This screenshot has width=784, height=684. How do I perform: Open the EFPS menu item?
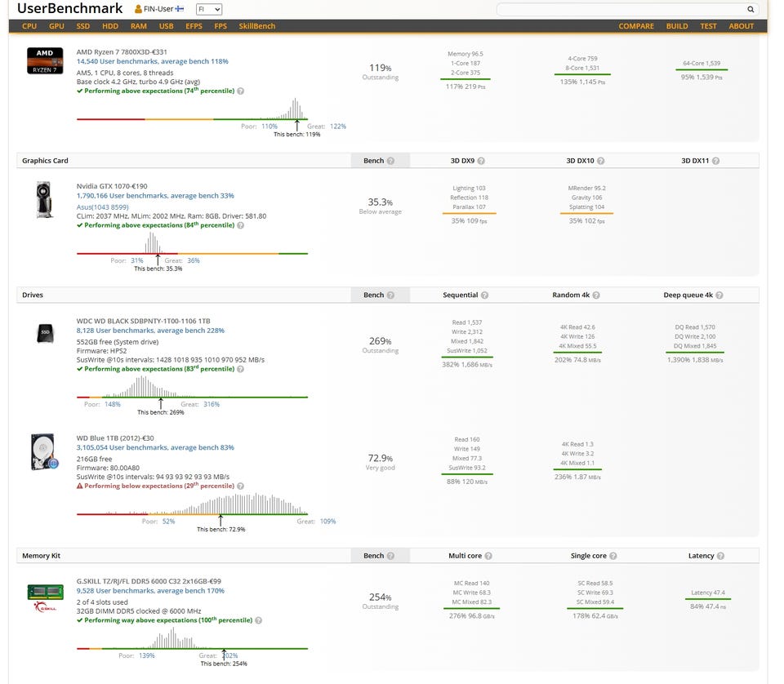click(x=194, y=26)
